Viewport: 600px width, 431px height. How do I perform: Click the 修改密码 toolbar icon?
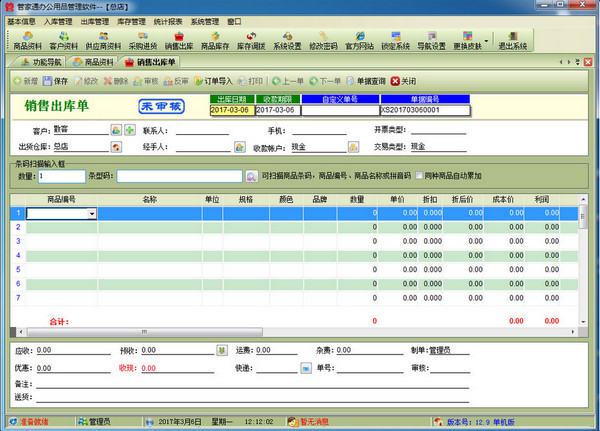[x=323, y=40]
